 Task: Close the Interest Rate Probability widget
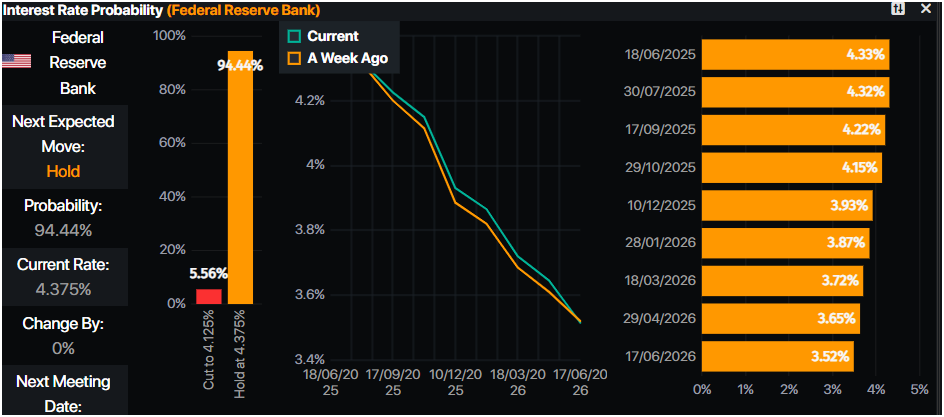[926, 9]
